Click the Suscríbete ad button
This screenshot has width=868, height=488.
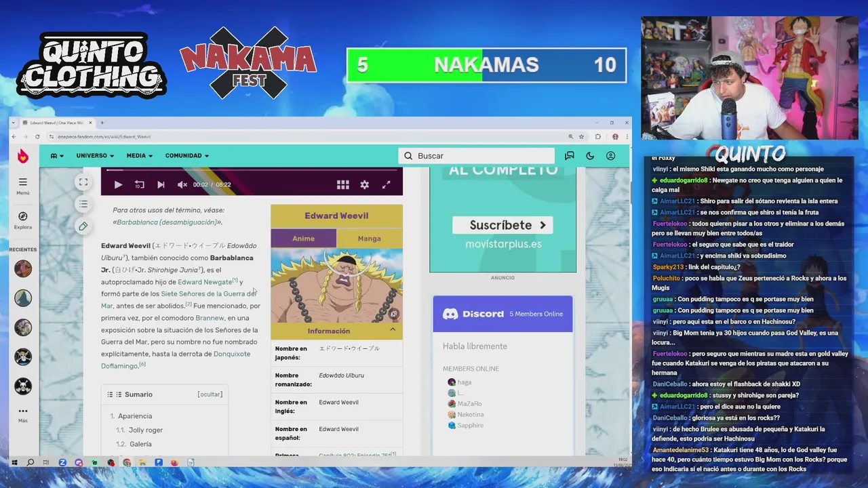coord(503,225)
